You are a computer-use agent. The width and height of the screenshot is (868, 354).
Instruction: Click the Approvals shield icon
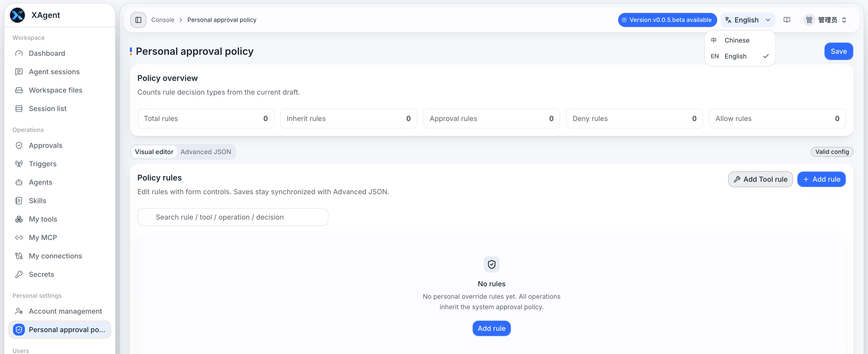pyautogui.click(x=19, y=145)
